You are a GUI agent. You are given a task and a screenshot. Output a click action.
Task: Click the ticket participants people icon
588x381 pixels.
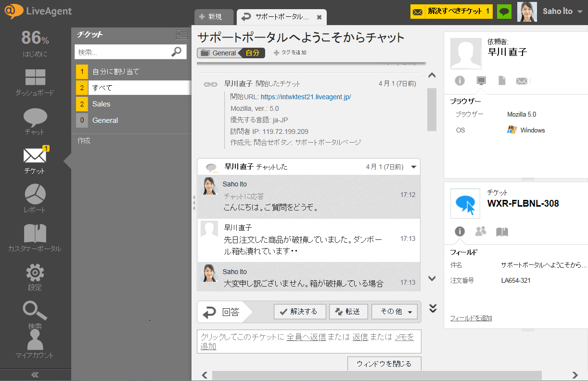[481, 232]
